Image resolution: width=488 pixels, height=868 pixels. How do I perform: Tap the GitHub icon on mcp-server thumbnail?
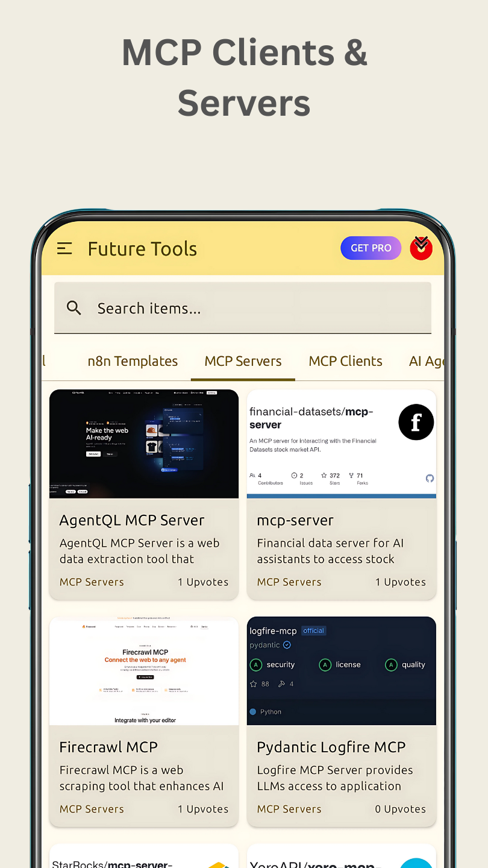430,478
